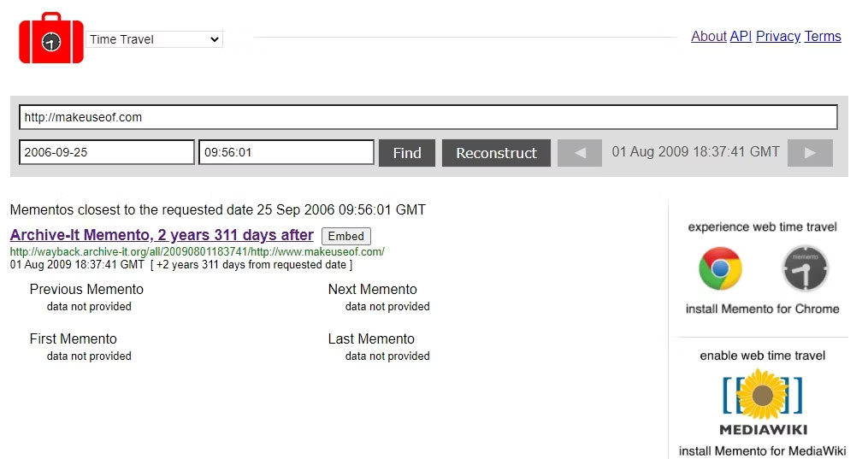
Task: Click the experience web time travel caption
Action: pos(762,227)
